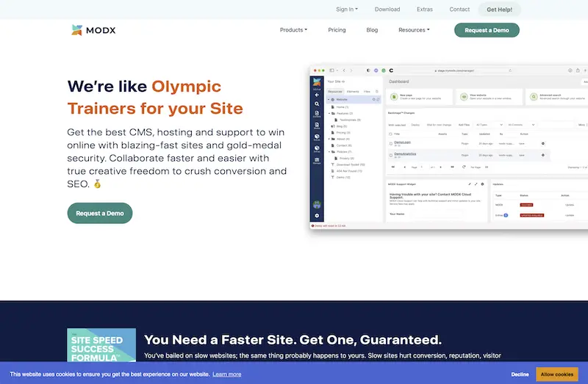588x384 pixels.
Task: Select the Testimonials resource in the tree
Action: (x=351, y=120)
